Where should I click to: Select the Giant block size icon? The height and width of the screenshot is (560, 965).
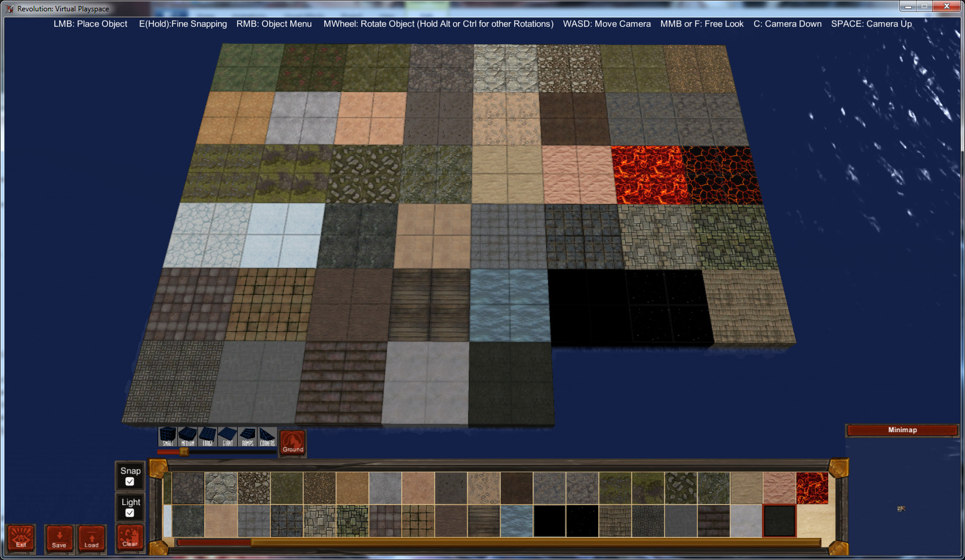click(228, 437)
